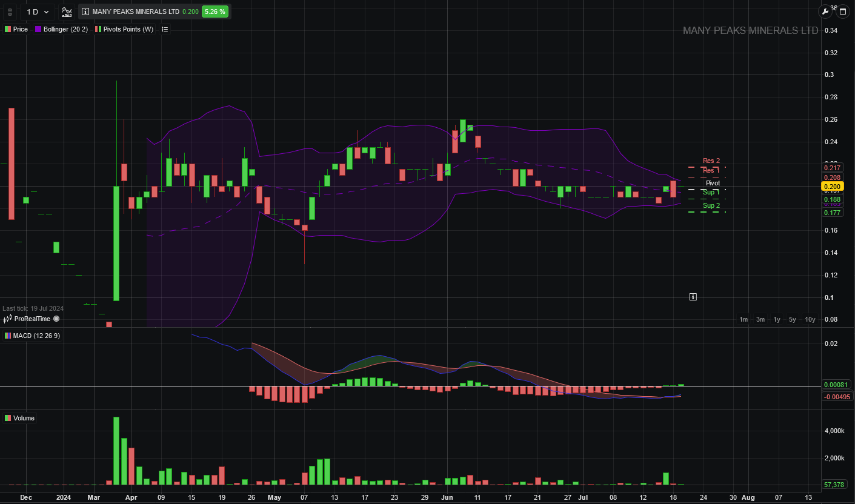The image size is (855, 504).
Task: Select the 10y time range
Action: (x=810, y=319)
